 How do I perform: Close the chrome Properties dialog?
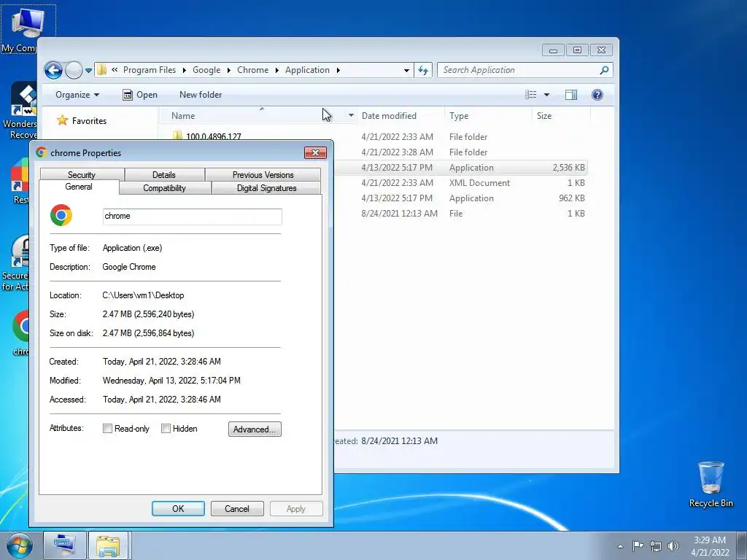click(315, 153)
